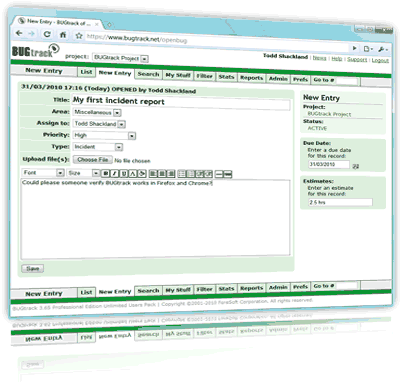Toggle bold formatting in editor toolbar
The height and width of the screenshot is (392, 400).
point(105,173)
